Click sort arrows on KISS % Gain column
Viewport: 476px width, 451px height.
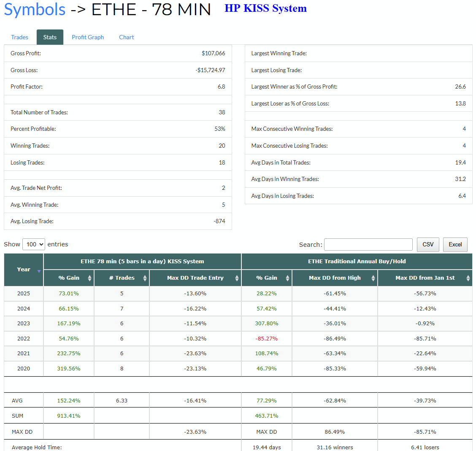click(89, 278)
